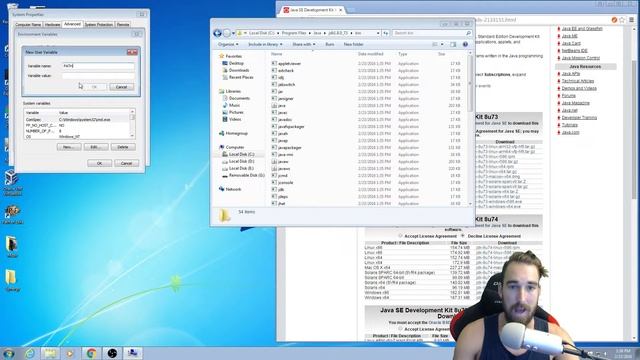
Task: Select the jarsigner file in the list
Action: tap(286, 98)
